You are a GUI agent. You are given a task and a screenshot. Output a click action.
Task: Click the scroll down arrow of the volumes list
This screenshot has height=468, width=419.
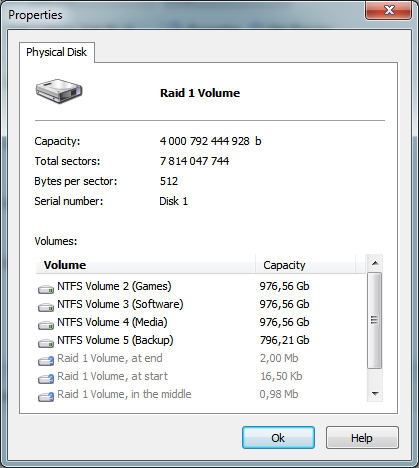(x=375, y=394)
